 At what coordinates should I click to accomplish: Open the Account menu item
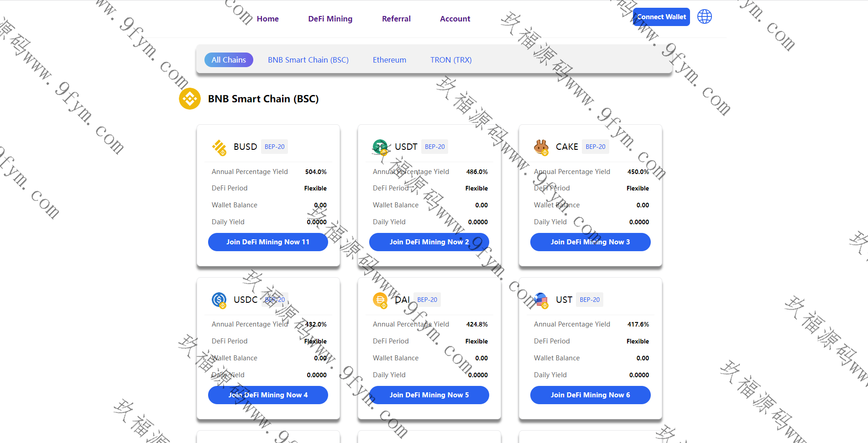click(x=455, y=19)
